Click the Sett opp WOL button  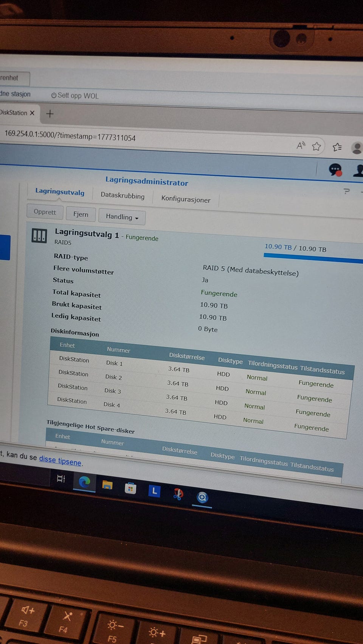click(x=75, y=96)
